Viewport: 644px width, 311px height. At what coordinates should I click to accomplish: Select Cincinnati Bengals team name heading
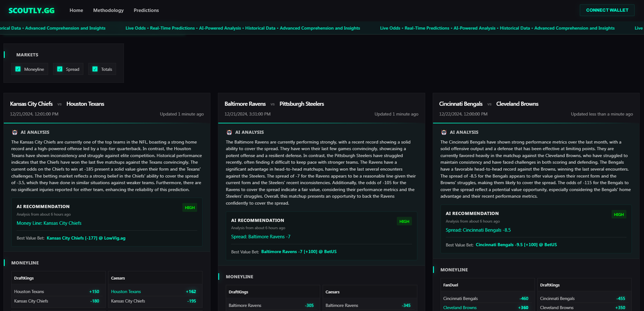(x=461, y=104)
